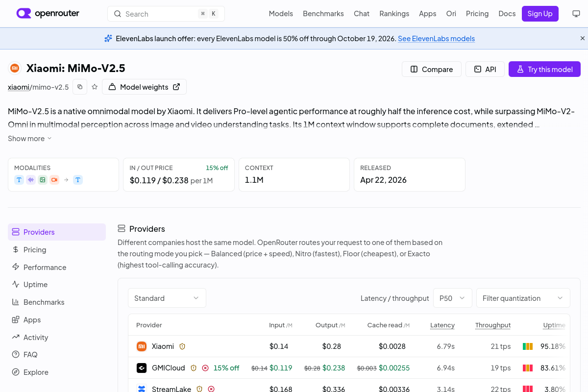Click the image input modality icon
This screenshot has width=588, height=392.
click(43, 180)
